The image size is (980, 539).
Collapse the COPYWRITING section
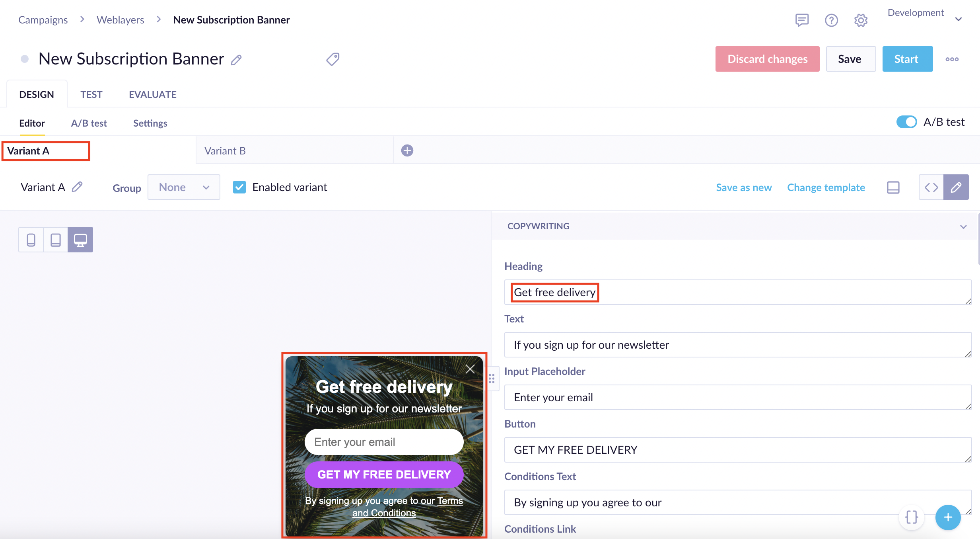point(963,226)
